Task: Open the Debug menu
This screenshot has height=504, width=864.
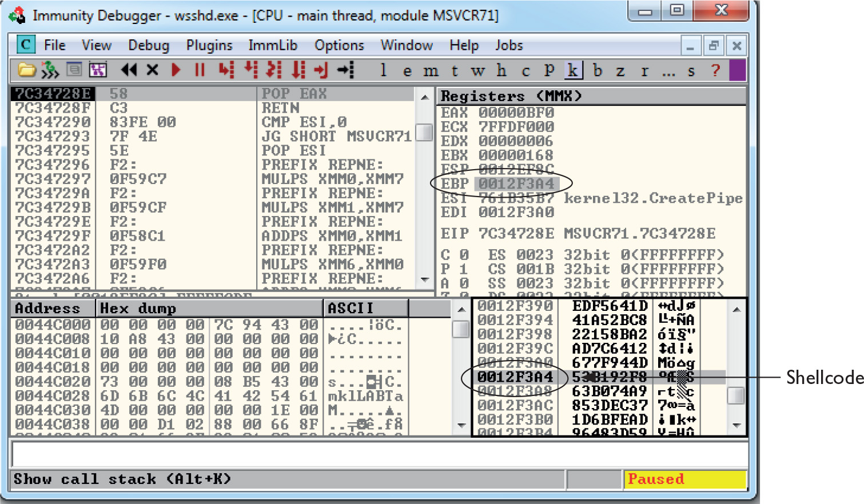Action: 149,45
